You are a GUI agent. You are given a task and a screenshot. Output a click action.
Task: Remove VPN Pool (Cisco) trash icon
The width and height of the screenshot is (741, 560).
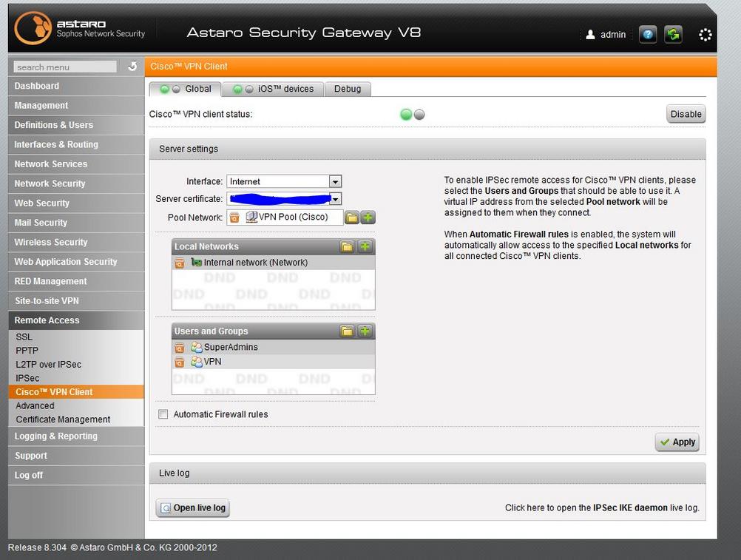tap(234, 217)
